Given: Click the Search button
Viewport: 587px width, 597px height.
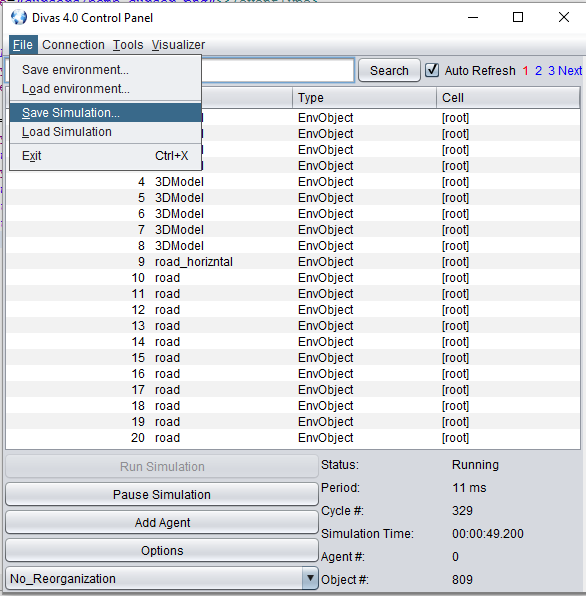Looking at the screenshot, I should (x=389, y=70).
